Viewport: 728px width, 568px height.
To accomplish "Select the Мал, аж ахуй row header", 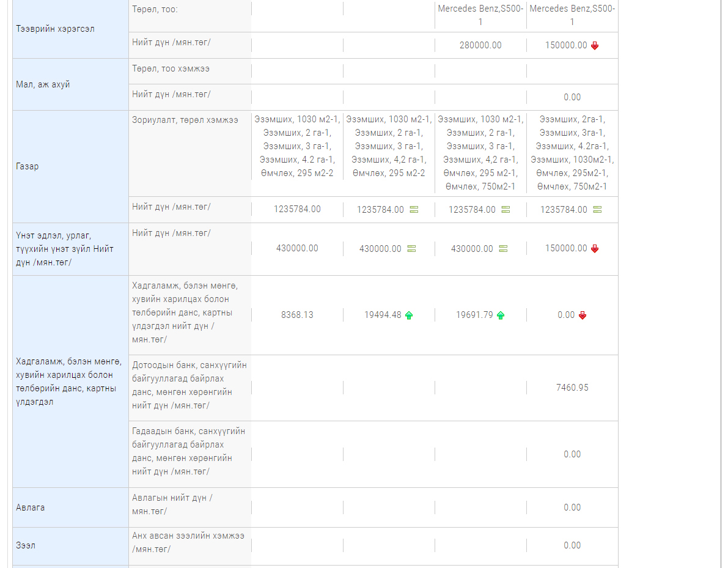I will pyautogui.click(x=43, y=84).
